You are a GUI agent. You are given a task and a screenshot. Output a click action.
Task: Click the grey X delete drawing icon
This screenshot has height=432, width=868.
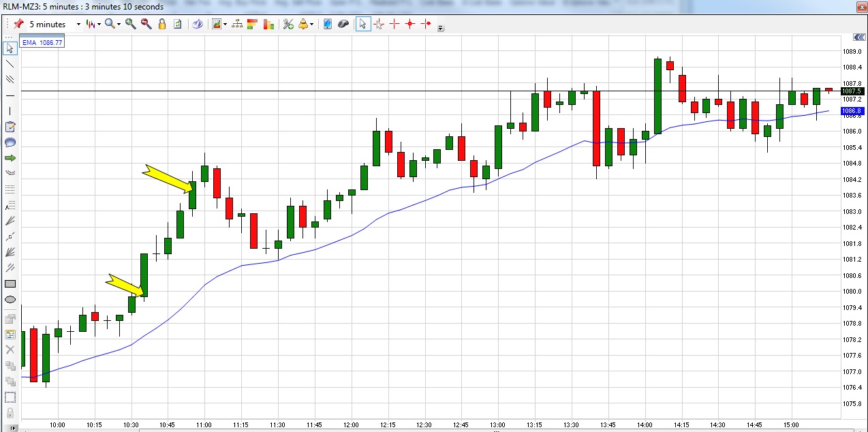tap(10, 350)
